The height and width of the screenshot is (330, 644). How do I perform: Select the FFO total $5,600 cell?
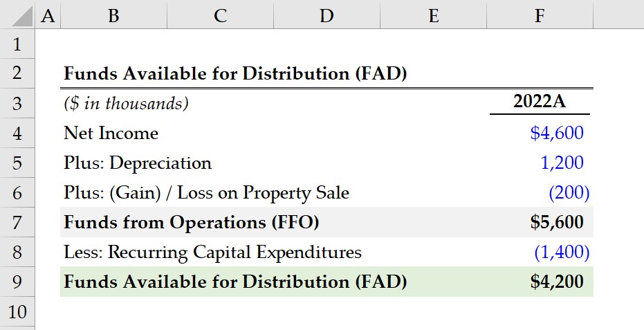pos(540,222)
